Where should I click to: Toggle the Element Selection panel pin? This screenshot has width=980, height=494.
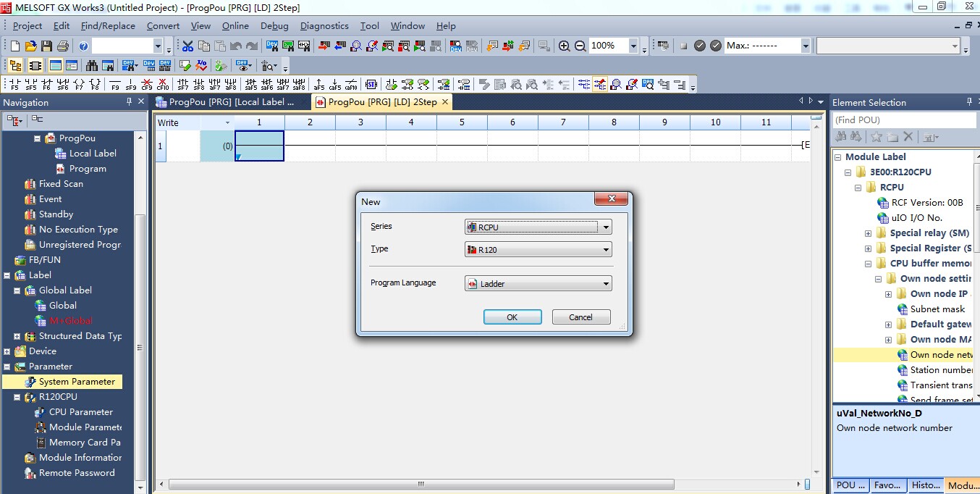click(x=970, y=102)
